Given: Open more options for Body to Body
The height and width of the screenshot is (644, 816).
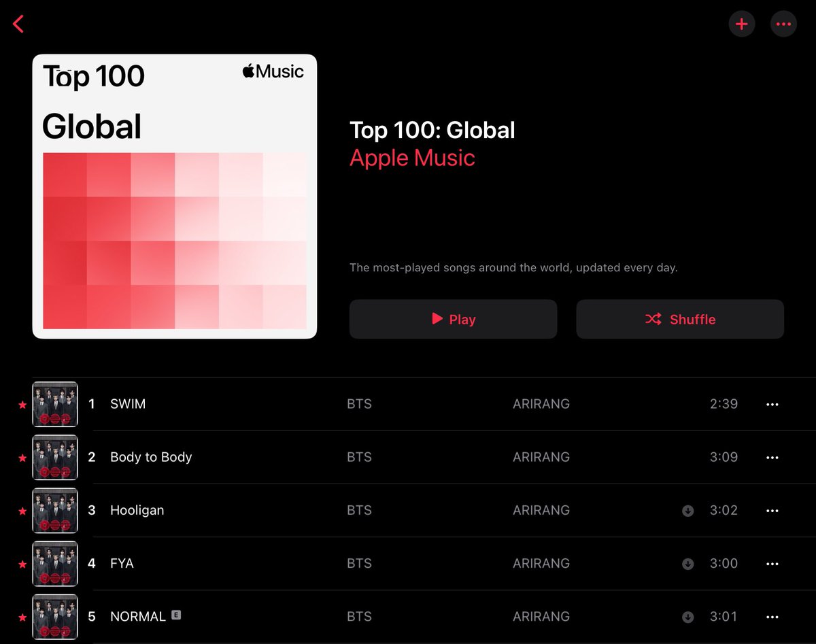Looking at the screenshot, I should pos(772,457).
